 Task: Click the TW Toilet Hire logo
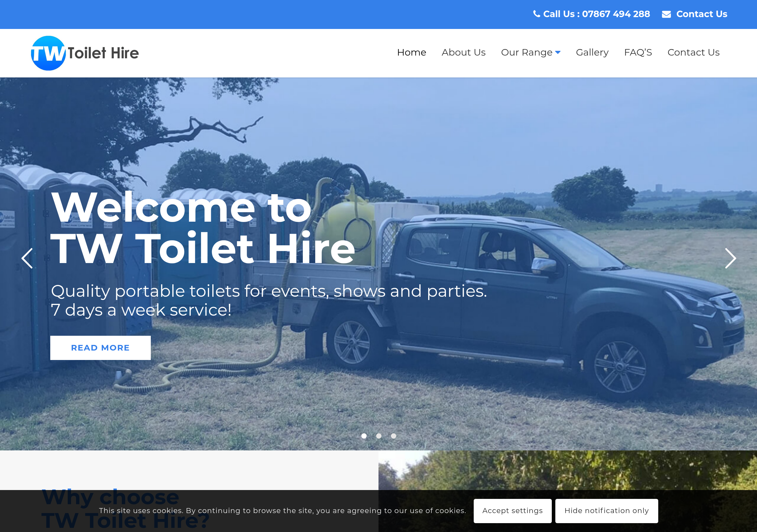85,53
